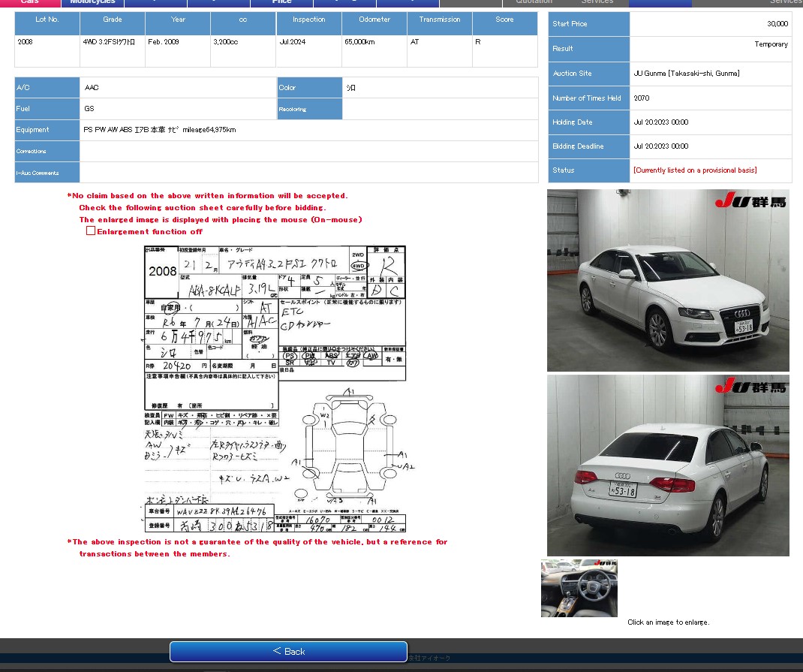Select the engine value 3,200cc
The height and width of the screenshot is (672, 803).
[x=225, y=42]
